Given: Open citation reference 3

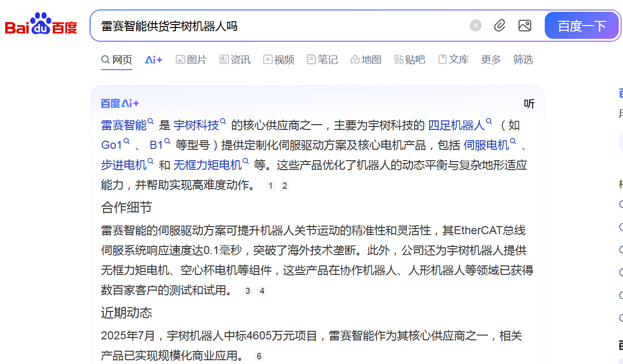Looking at the screenshot, I should 248,291.
